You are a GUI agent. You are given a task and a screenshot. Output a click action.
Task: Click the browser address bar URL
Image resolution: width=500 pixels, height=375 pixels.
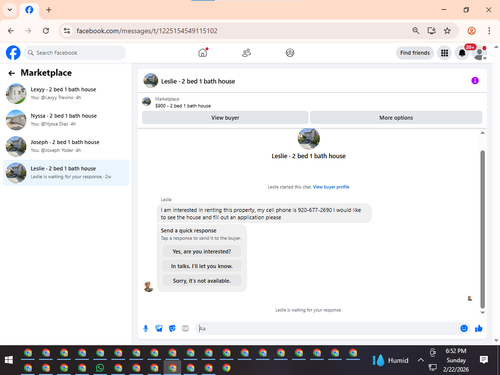pos(147,31)
